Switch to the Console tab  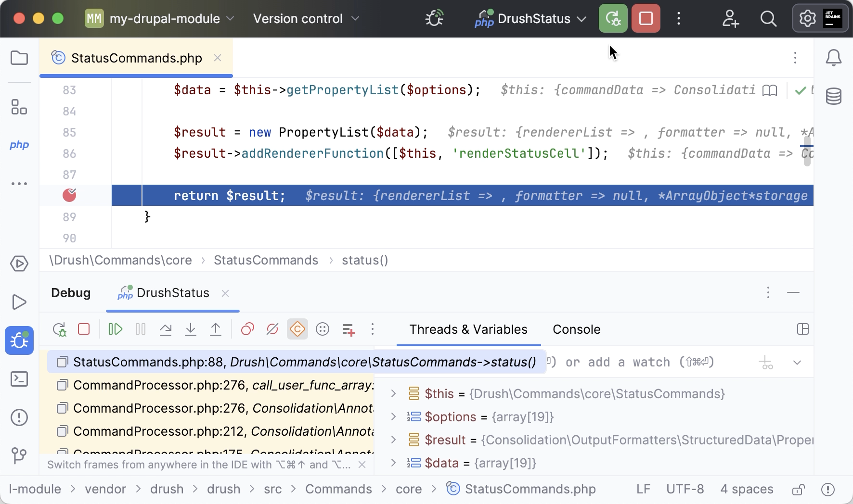pyautogui.click(x=576, y=329)
